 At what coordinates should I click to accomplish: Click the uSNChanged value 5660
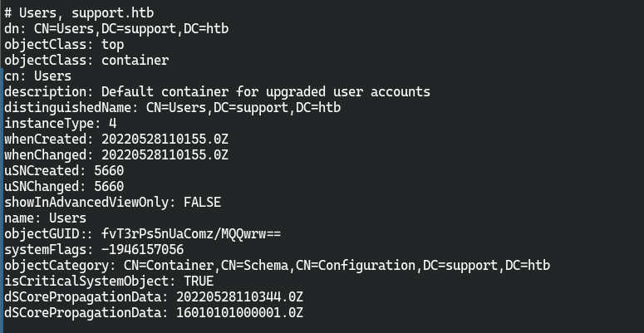point(109,186)
